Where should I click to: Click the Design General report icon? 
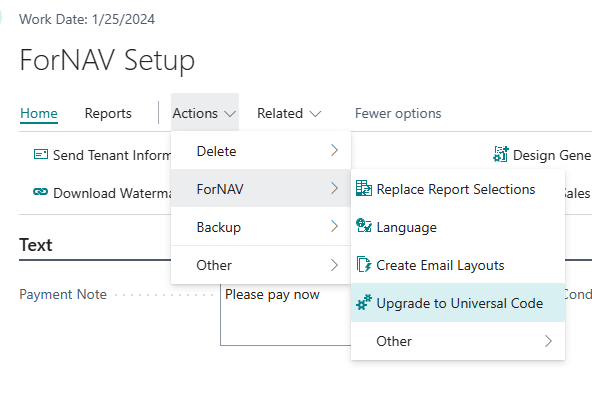pyautogui.click(x=501, y=154)
